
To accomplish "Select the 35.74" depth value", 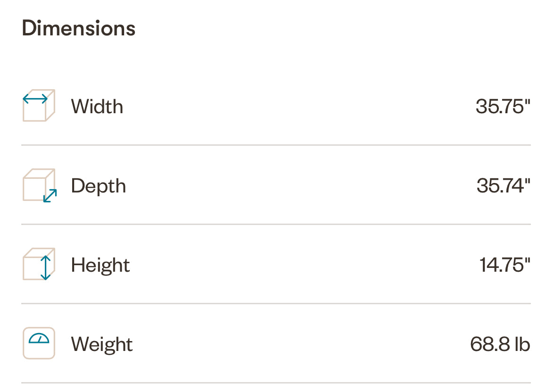I will (x=504, y=186).
